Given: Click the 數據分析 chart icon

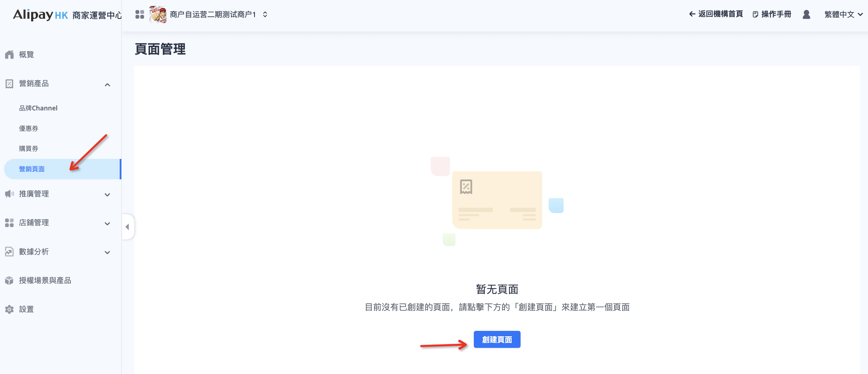Looking at the screenshot, I should pyautogui.click(x=9, y=252).
